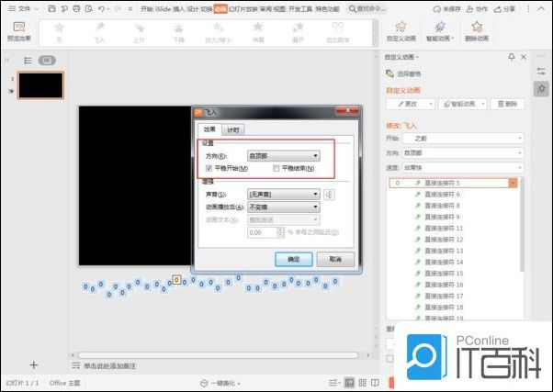Click the 取消 cancel button
Screen dimensions: 553x392
[335, 260]
